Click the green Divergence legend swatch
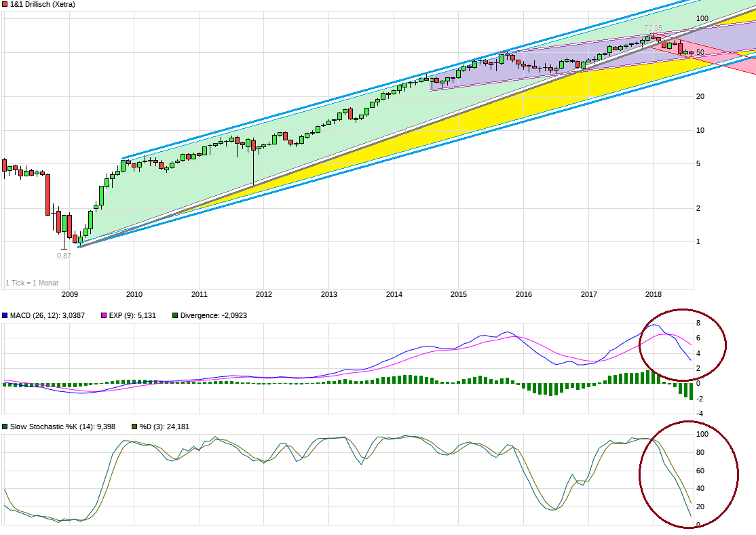 (175, 315)
